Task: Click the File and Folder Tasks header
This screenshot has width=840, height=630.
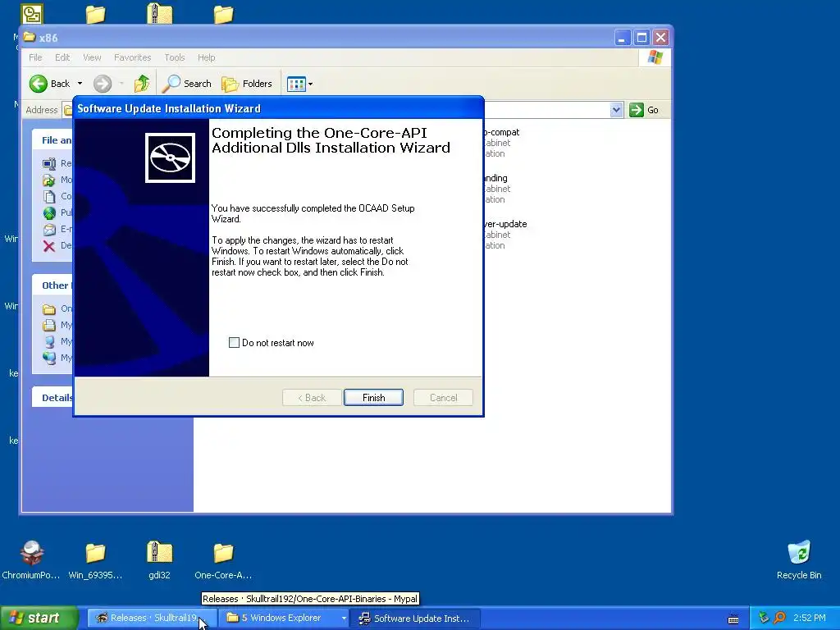Action: (x=52, y=140)
